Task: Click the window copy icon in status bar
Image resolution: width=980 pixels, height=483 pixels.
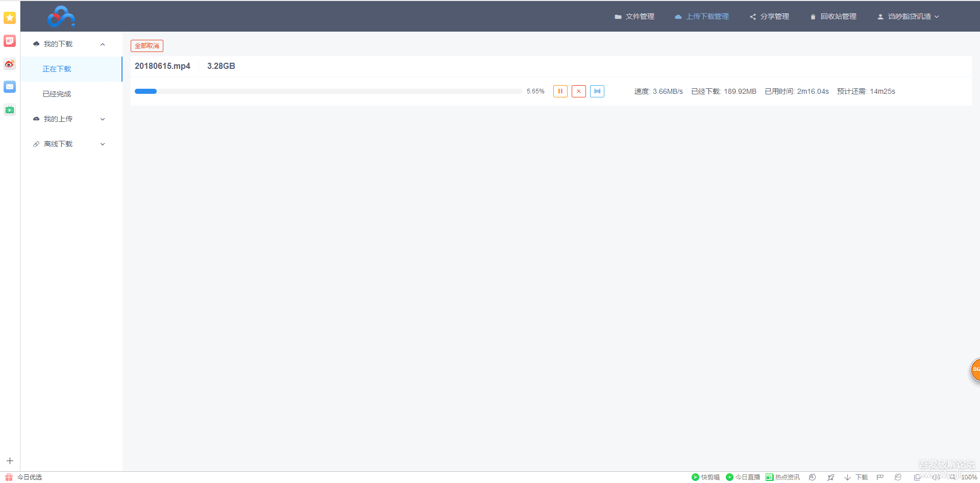Action: point(917,477)
